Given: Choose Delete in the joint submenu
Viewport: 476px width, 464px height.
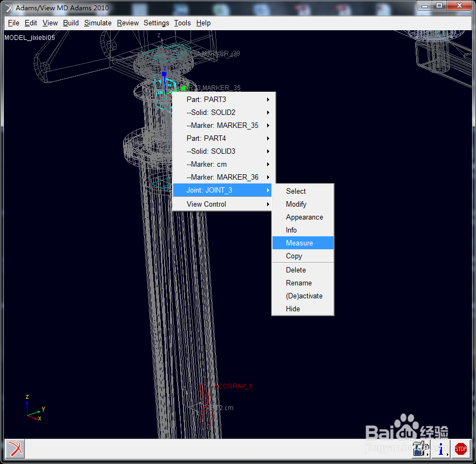Looking at the screenshot, I should tap(303, 270).
